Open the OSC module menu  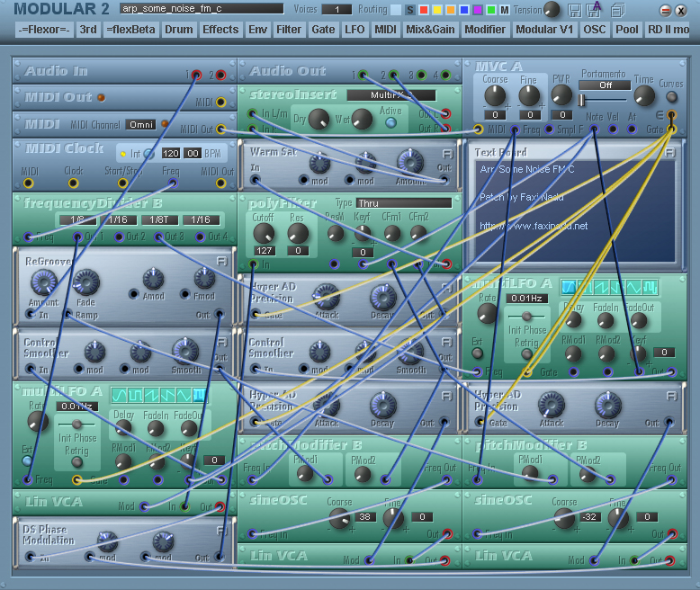coord(594,30)
